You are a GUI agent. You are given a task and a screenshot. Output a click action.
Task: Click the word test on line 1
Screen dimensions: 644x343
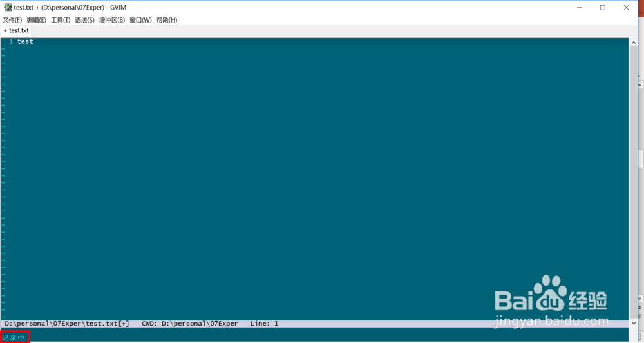click(25, 41)
